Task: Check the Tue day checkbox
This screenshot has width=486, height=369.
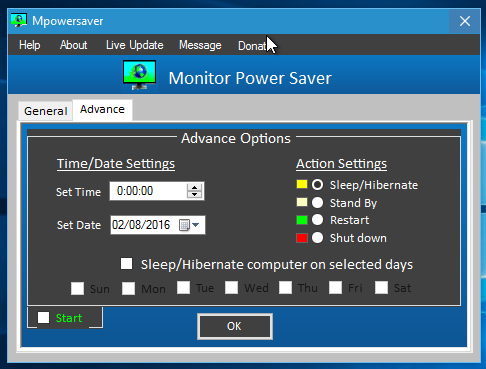Action: 183,287
